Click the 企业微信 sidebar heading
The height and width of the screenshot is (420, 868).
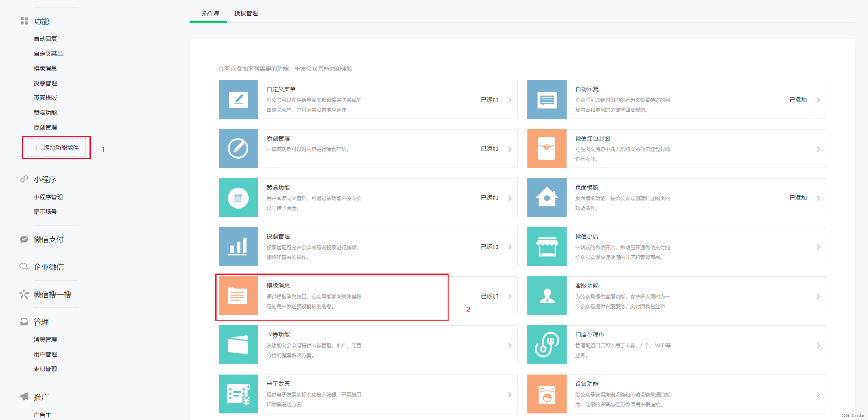point(49,267)
